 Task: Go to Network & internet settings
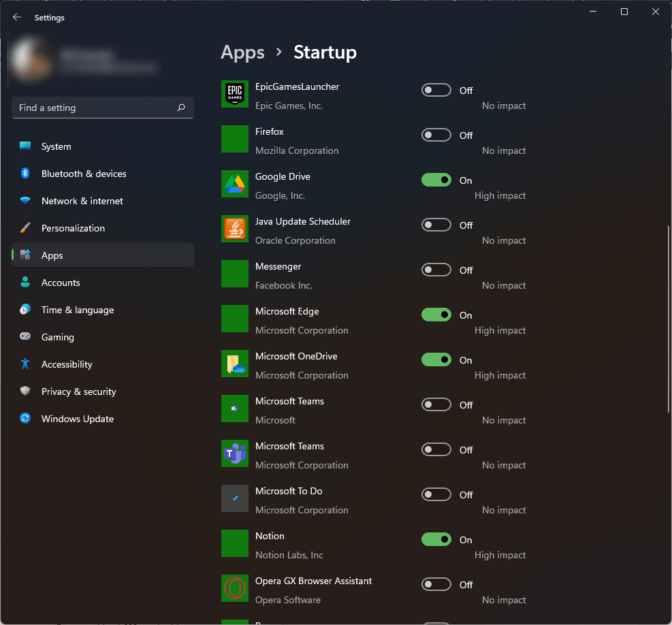pyautogui.click(x=103, y=201)
